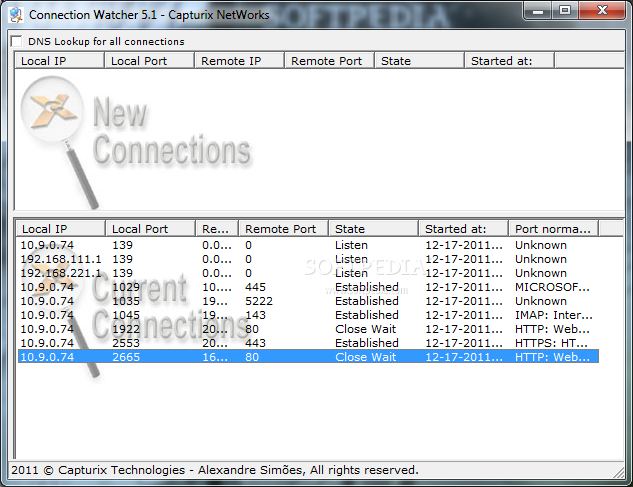This screenshot has height=487, width=633.
Task: Minimize the Connection Watcher window
Action: [538, 10]
